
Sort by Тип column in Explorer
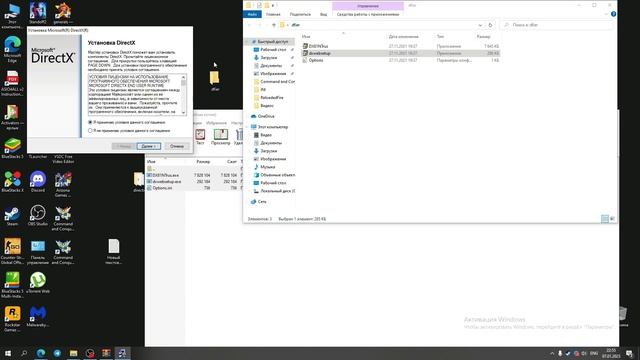pyautogui.click(x=440, y=37)
